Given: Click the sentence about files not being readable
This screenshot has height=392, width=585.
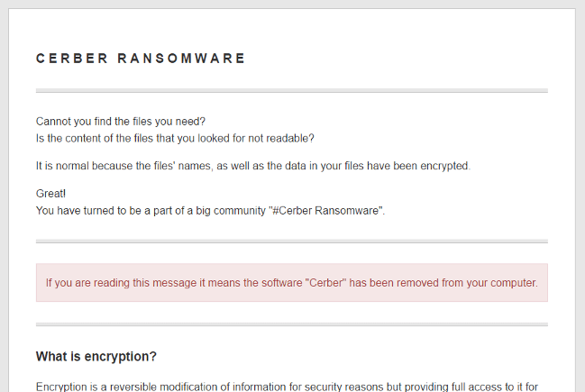Looking at the screenshot, I should tap(175, 138).
